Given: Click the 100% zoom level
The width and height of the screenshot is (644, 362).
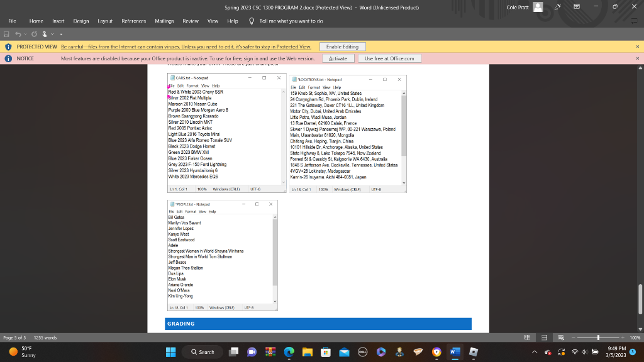Looking at the screenshot, I should coord(635,337).
